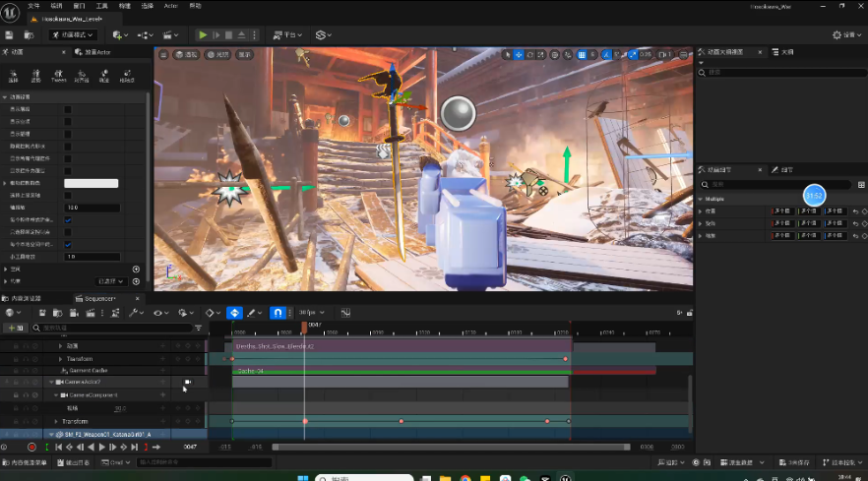Viewport: 868px width, 481px height.
Task: Click the Sequencer horizontal time range scrollbar
Action: coord(451,447)
